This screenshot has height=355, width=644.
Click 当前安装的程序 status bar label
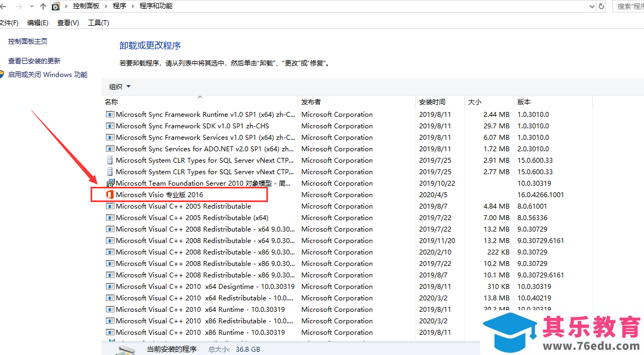click(x=172, y=349)
